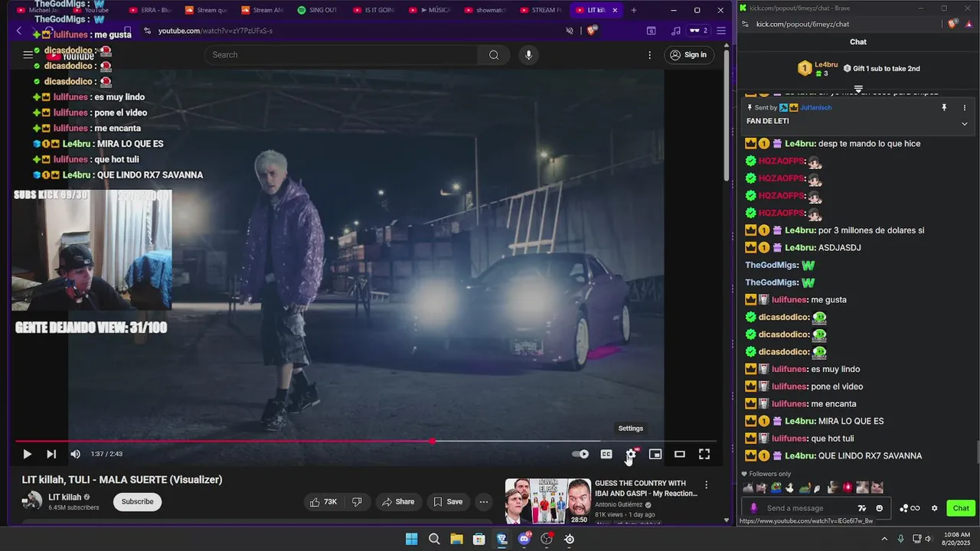Insert the Pepe frog emote in chat

coord(776,487)
